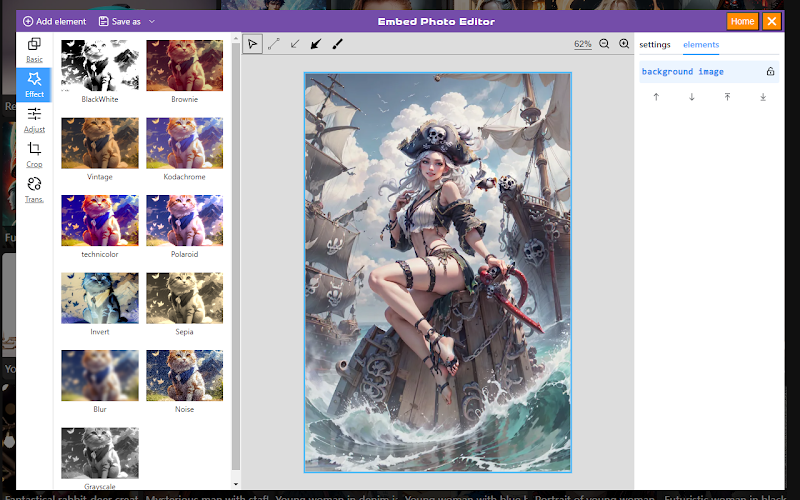Toggle lock on background image layer

point(770,71)
